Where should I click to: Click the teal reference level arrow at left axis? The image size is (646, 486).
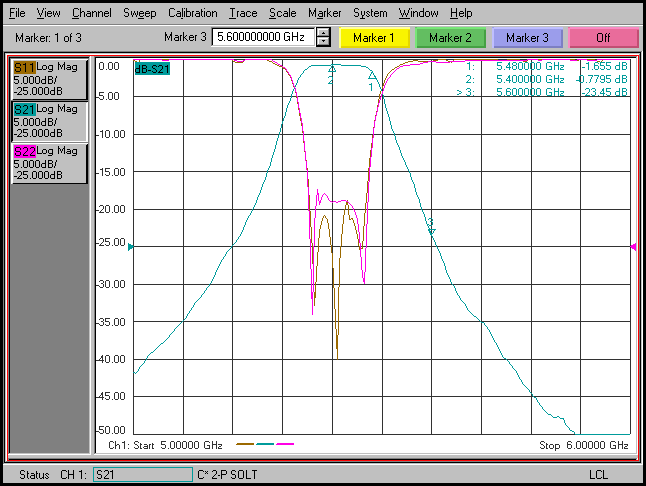pyautogui.click(x=131, y=247)
